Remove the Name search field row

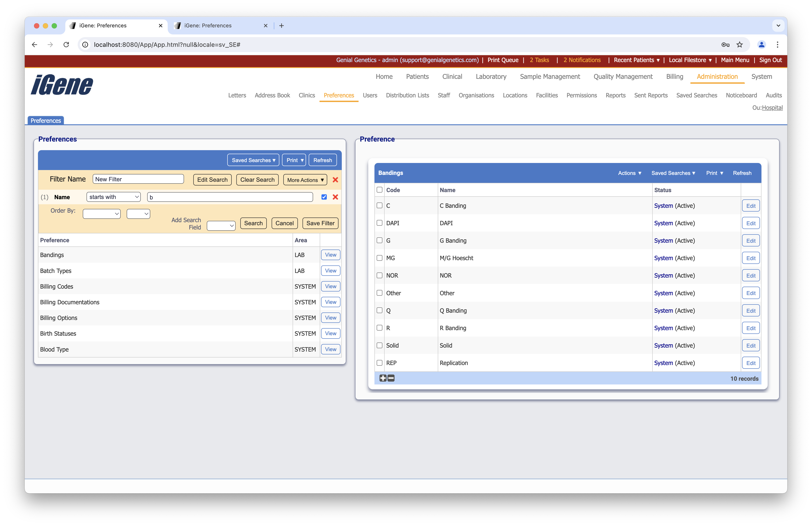point(335,197)
